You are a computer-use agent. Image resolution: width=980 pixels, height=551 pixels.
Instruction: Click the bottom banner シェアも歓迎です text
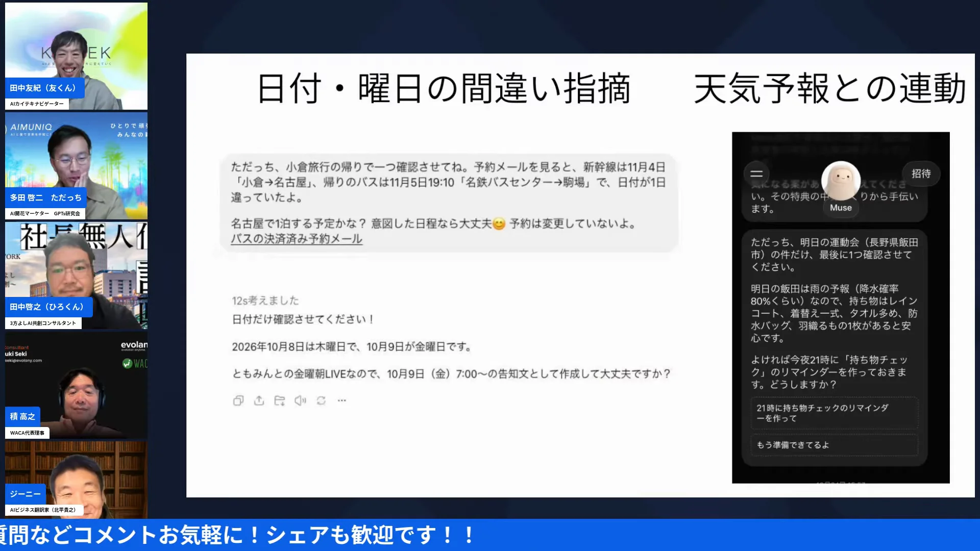pyautogui.click(x=371, y=535)
